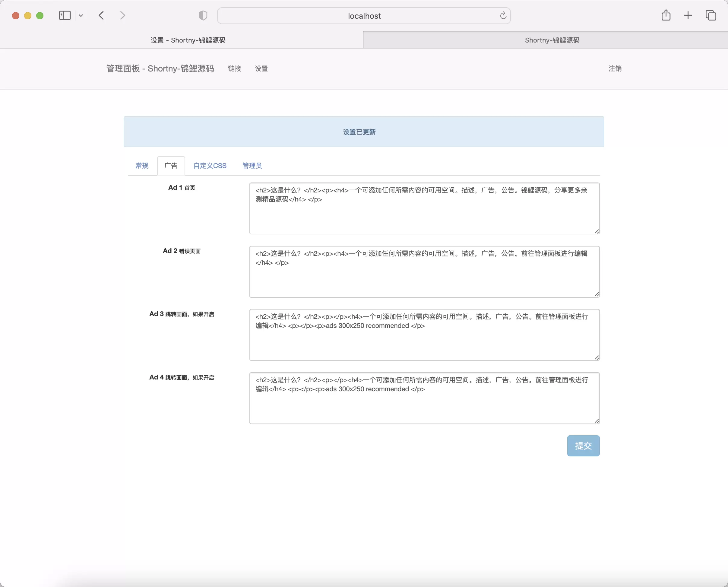Minimize the window with yellow button

click(x=28, y=16)
